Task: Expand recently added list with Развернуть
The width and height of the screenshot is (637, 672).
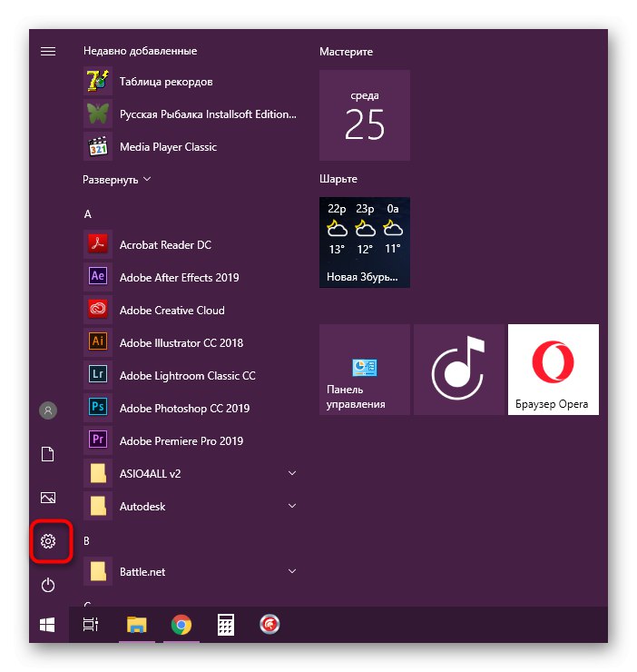Action: point(116,180)
